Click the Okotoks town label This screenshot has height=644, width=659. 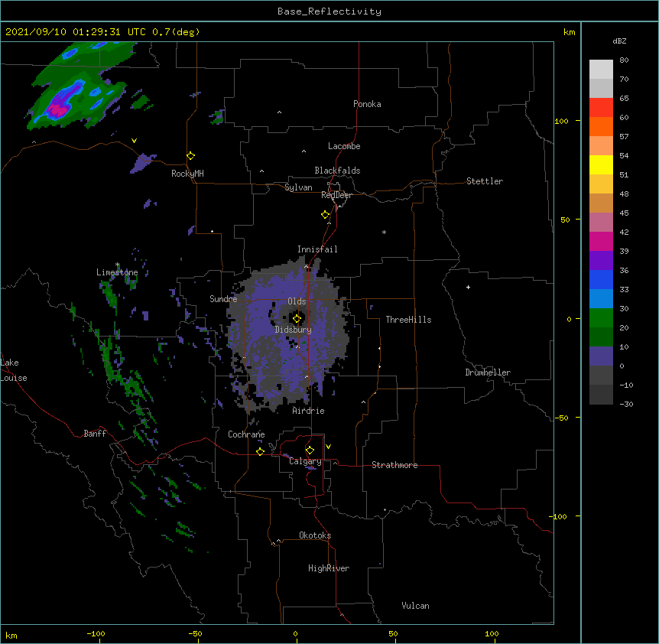pyautogui.click(x=315, y=535)
